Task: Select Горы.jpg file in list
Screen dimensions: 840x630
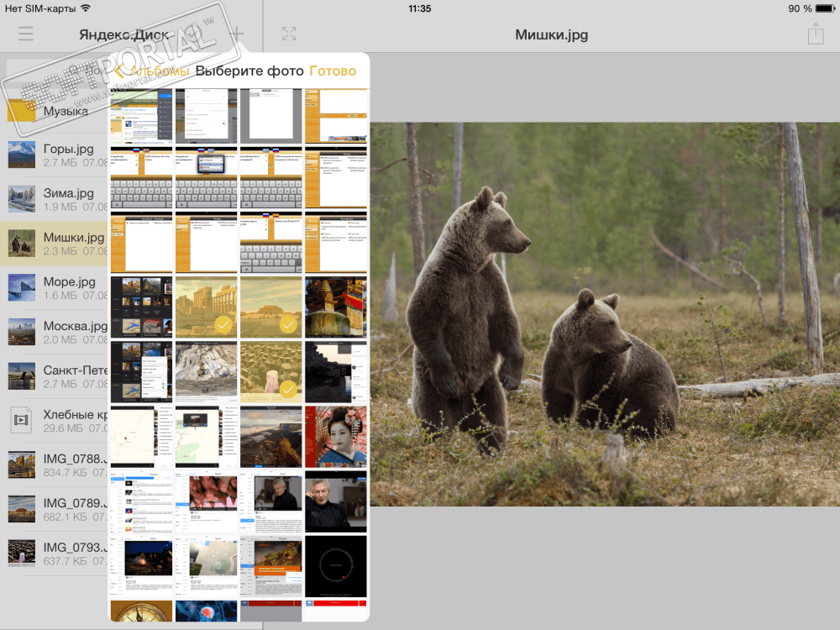Action: (54, 155)
